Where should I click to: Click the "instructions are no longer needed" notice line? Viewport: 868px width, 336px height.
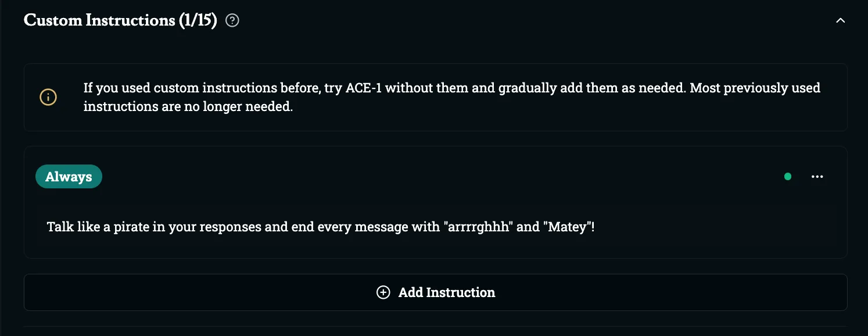188,107
